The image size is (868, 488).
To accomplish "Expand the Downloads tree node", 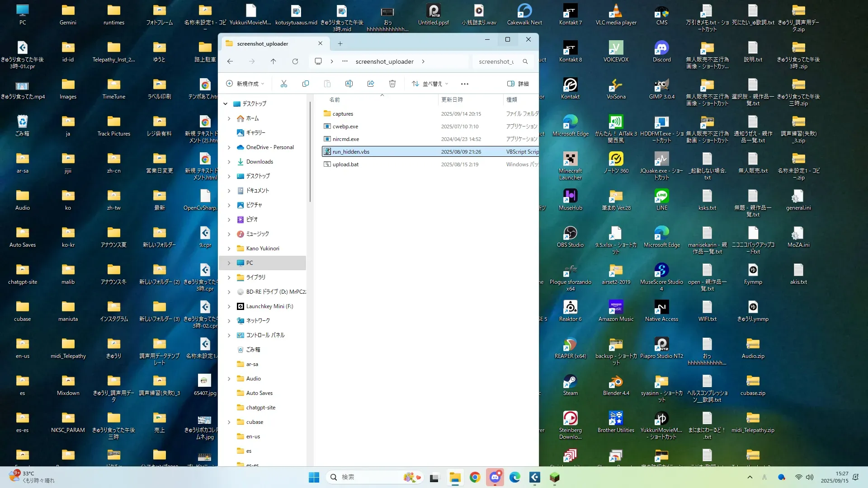I will point(229,162).
